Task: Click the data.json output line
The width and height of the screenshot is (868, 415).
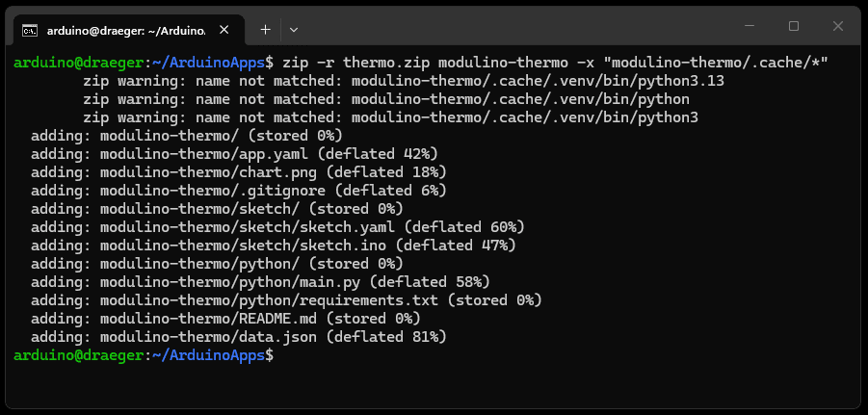Action: [x=238, y=337]
